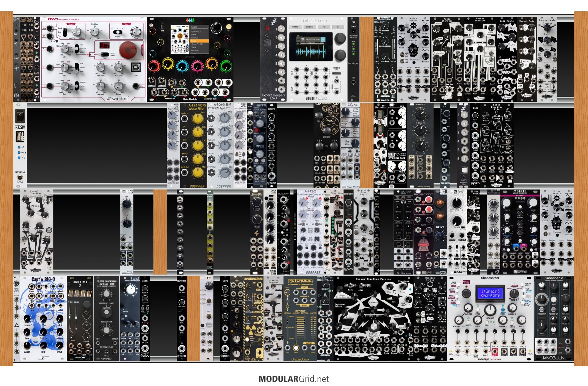Turn the red A knob on Meta Module
This screenshot has width=588, height=386.
point(154,66)
